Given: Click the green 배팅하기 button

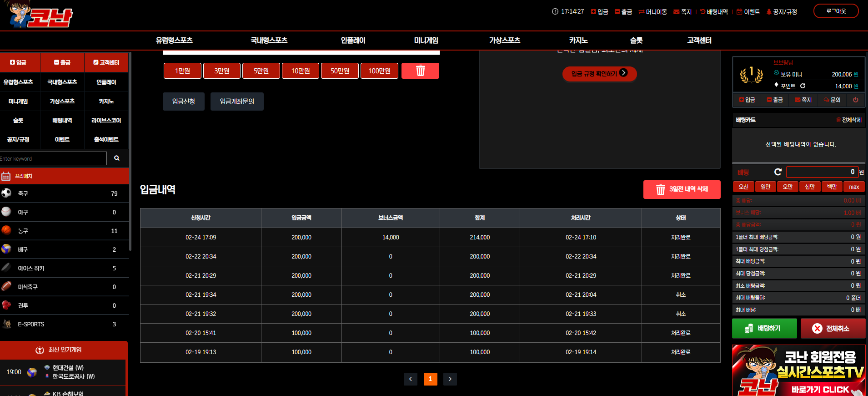Looking at the screenshot, I should [x=764, y=328].
